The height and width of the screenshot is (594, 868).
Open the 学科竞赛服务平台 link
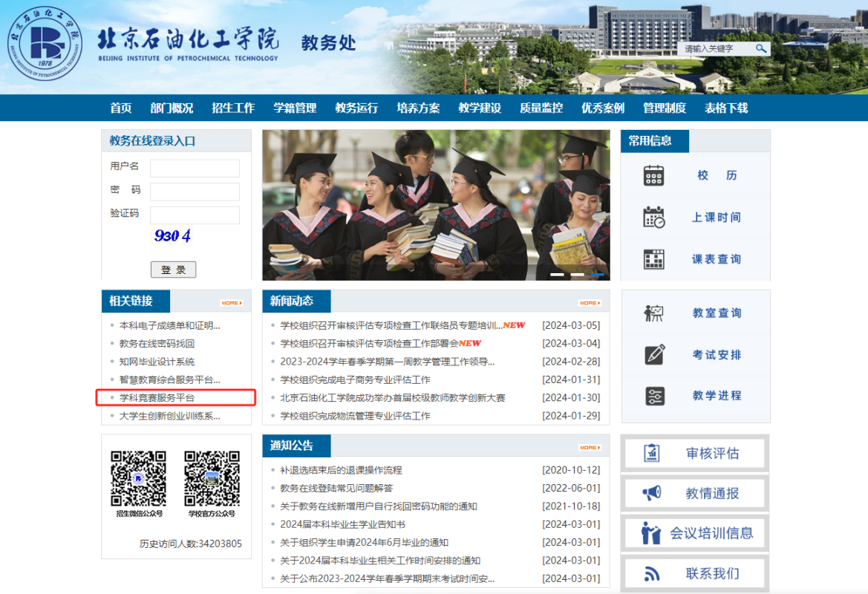[x=157, y=398]
